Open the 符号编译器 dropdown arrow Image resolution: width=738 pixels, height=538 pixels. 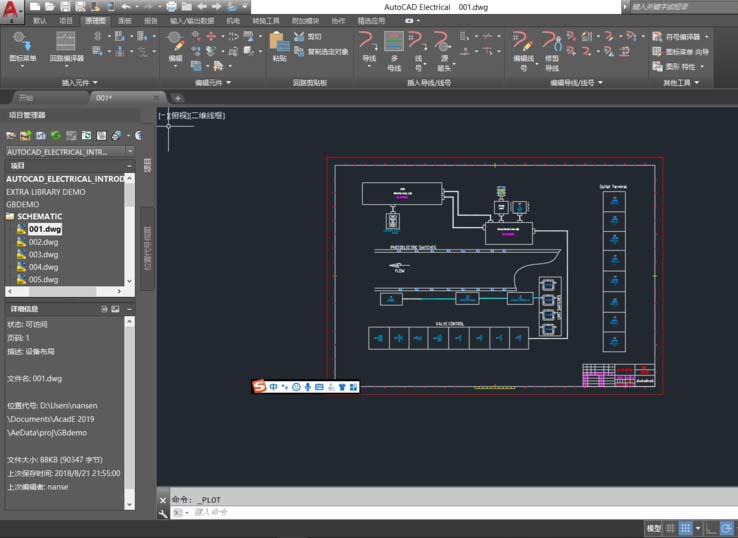[706, 37]
